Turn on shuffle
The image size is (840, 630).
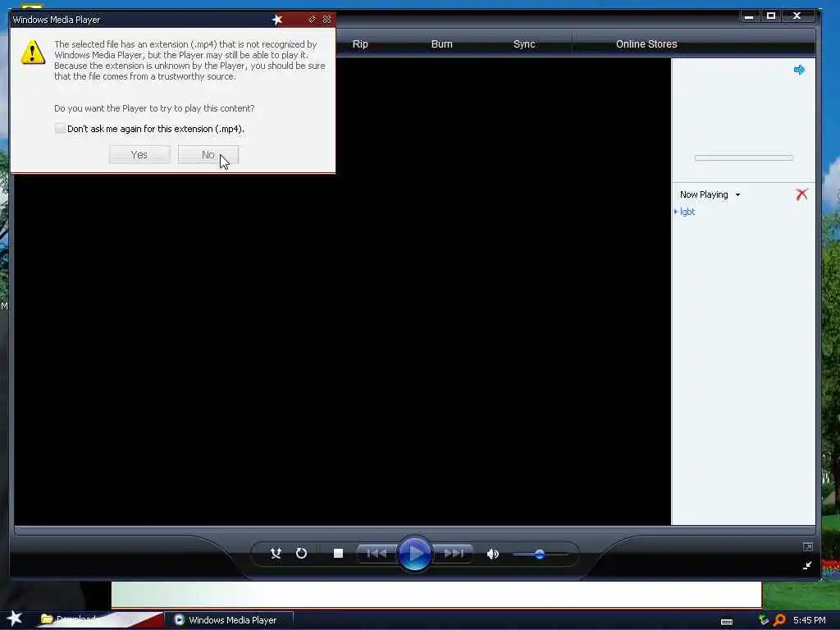pos(276,554)
